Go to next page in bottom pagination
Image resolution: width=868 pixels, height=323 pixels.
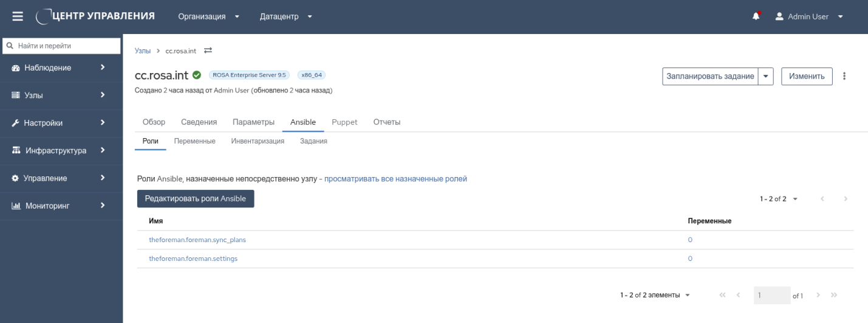[818, 295]
